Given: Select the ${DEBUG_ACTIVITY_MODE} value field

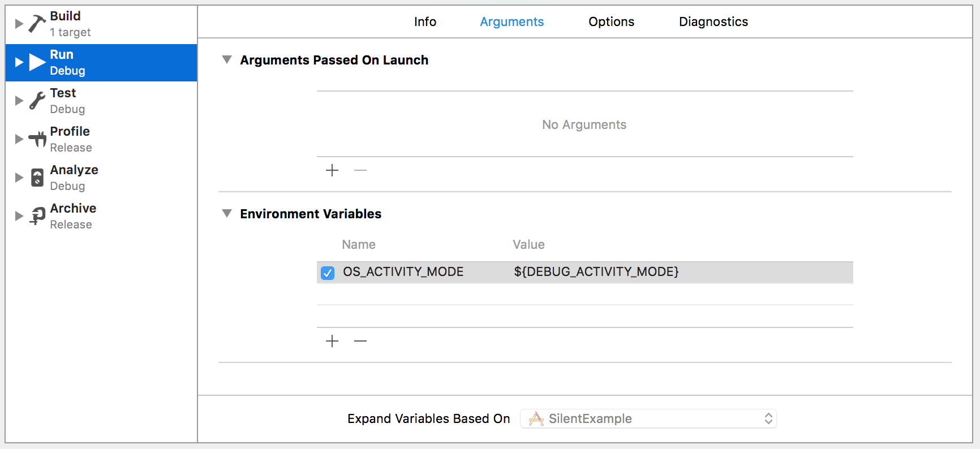Looking at the screenshot, I should [x=596, y=272].
